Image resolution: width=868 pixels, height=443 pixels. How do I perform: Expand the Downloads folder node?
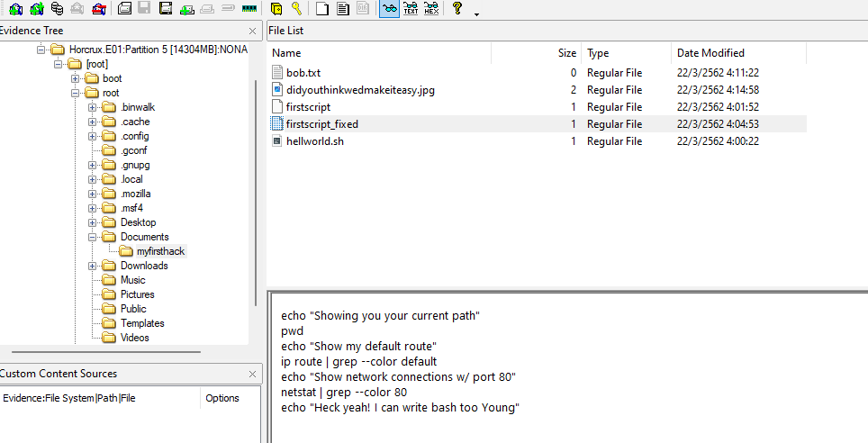click(92, 266)
